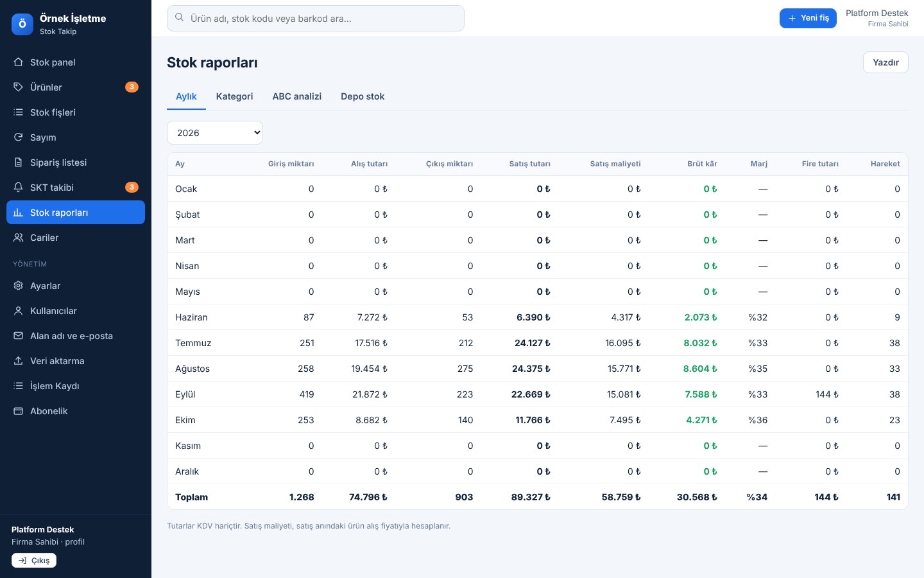Open the Depo stok tab
924x578 pixels.
click(x=363, y=96)
